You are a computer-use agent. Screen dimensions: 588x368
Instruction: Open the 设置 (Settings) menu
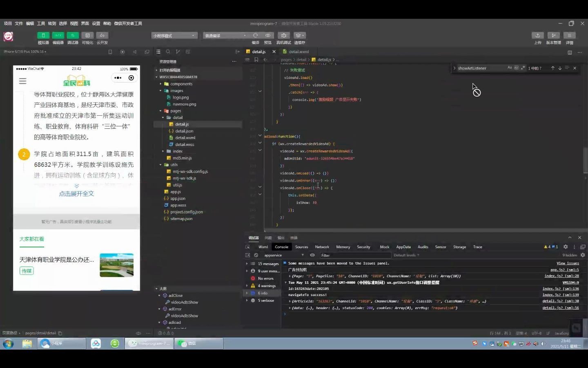coord(96,24)
